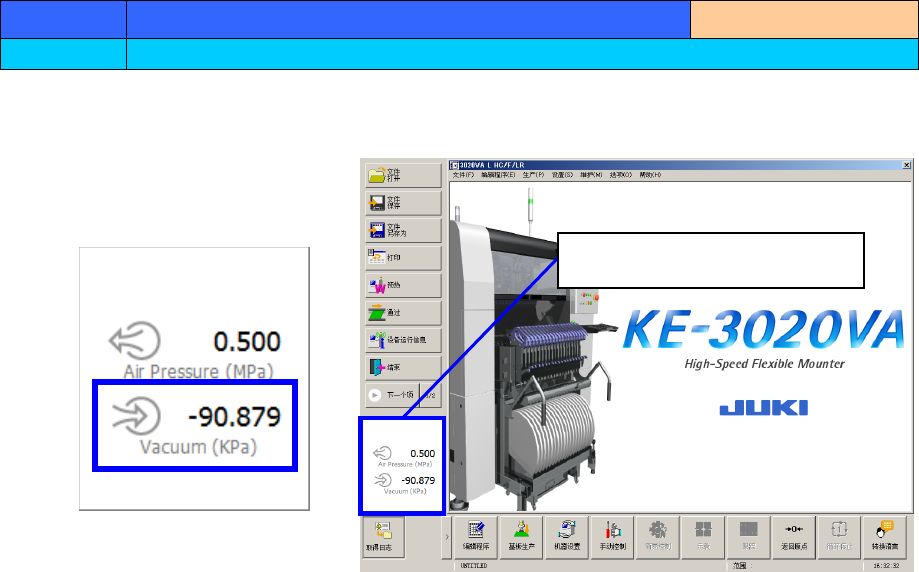Expand the bottom toolbar chevron arrow
This screenshot has height=572, width=919.
[x=447, y=537]
